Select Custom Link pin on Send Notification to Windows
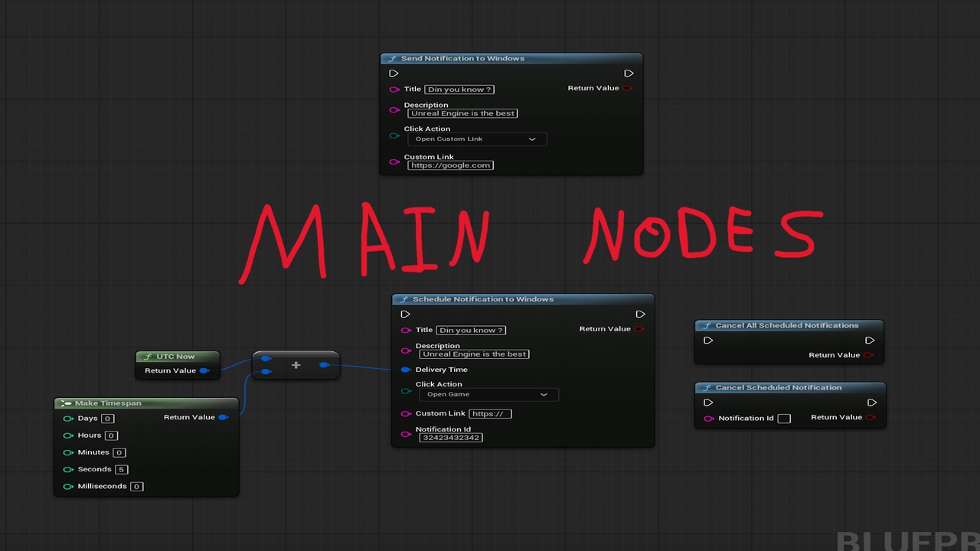Image resolution: width=980 pixels, height=551 pixels. [x=394, y=161]
